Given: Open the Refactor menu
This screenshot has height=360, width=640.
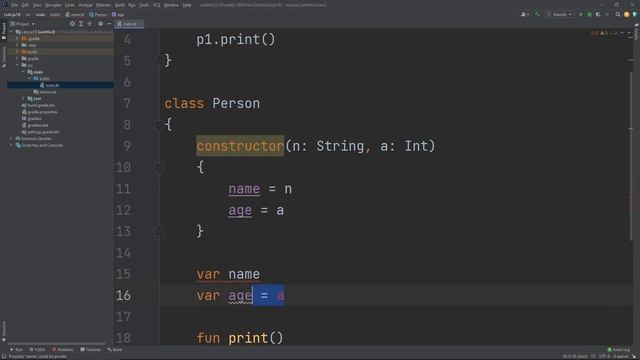Looking at the screenshot, I should 103,5.
